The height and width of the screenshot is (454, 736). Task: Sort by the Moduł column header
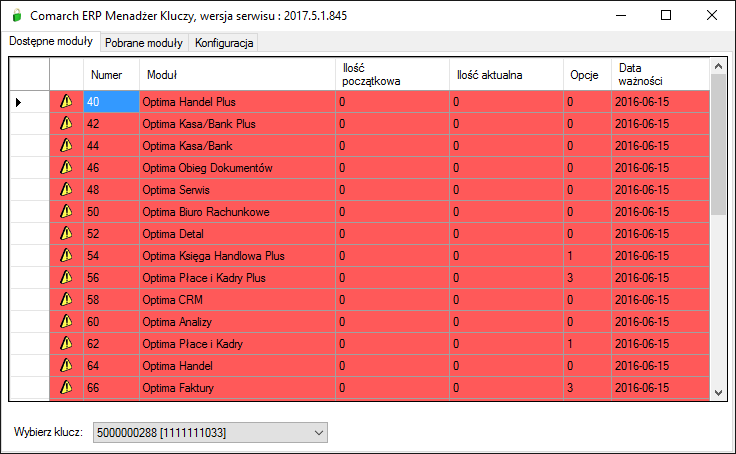pos(238,75)
